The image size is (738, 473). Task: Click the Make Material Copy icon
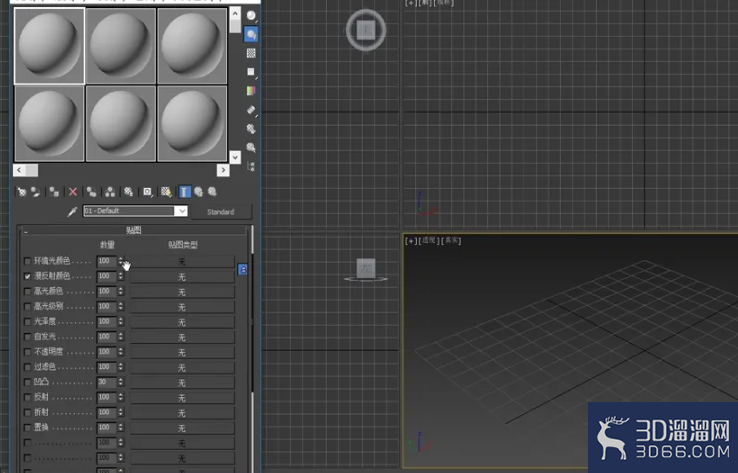click(91, 192)
